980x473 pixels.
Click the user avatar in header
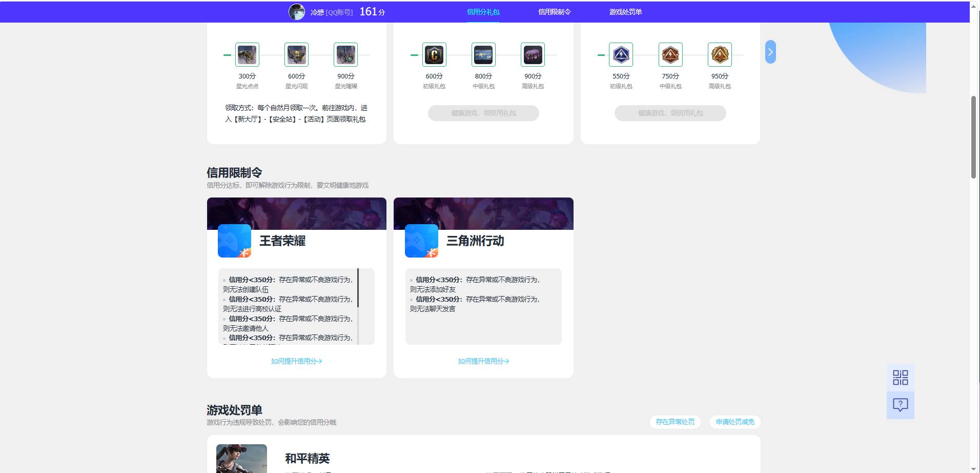297,11
